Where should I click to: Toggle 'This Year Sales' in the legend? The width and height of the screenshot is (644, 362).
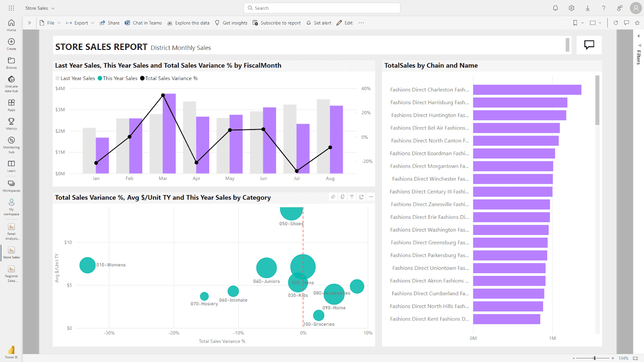pyautogui.click(x=117, y=78)
